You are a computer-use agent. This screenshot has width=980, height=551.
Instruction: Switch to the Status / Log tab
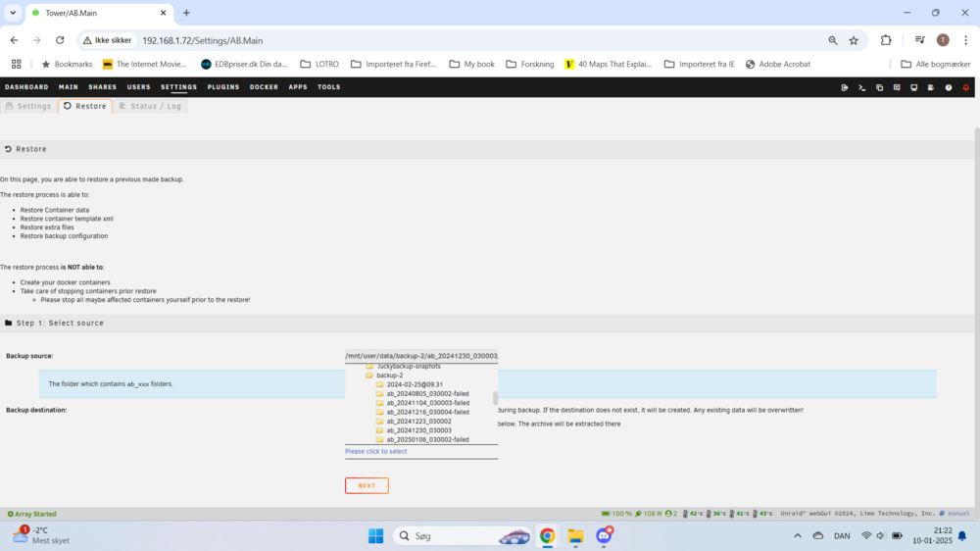(150, 106)
